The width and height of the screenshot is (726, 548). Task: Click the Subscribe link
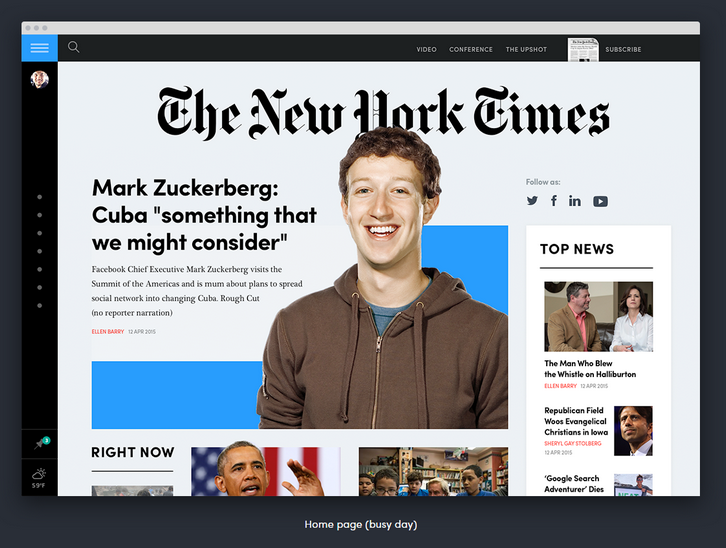[x=623, y=50]
